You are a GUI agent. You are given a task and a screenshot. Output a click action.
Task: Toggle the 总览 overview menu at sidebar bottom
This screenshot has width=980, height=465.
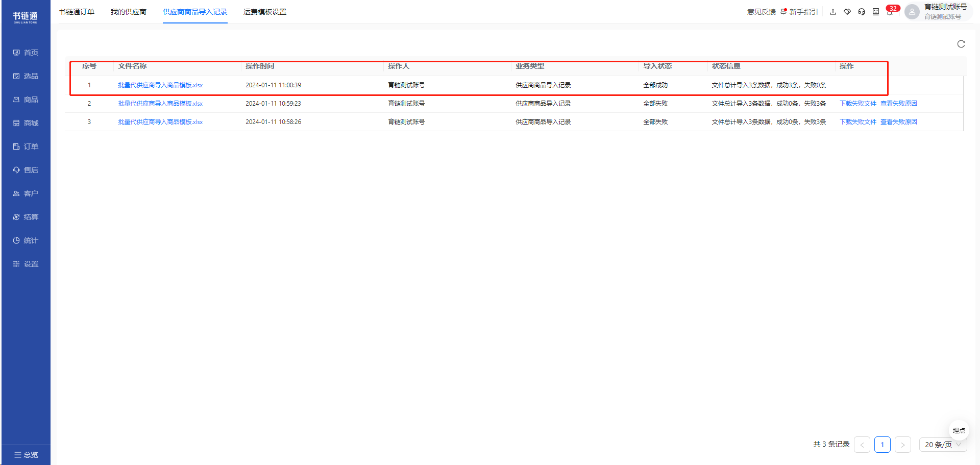click(26, 455)
